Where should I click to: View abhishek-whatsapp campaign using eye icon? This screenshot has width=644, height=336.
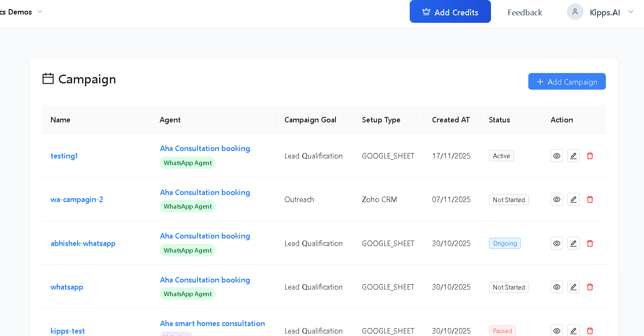[x=557, y=243]
